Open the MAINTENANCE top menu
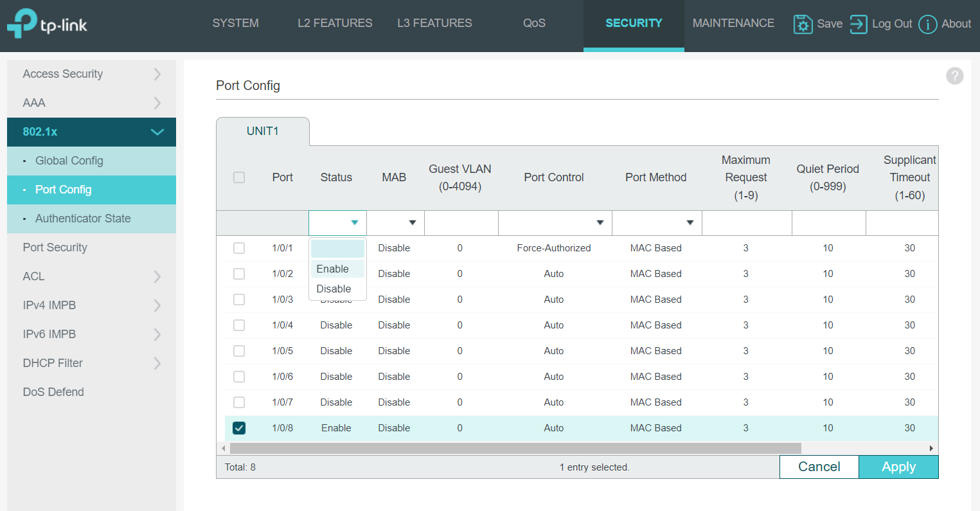This screenshot has height=511, width=980. (733, 23)
